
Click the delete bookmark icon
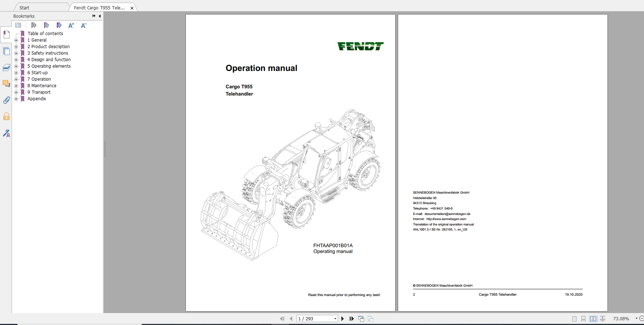(34, 25)
